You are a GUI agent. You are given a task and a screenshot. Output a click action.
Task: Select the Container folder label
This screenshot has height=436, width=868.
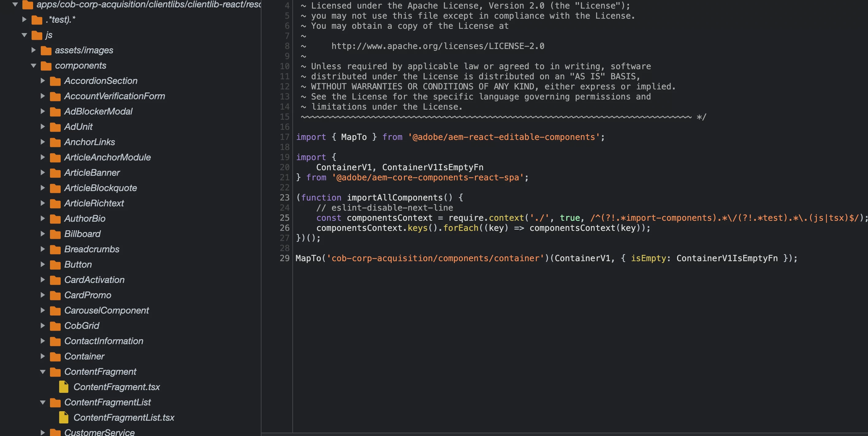coord(84,356)
